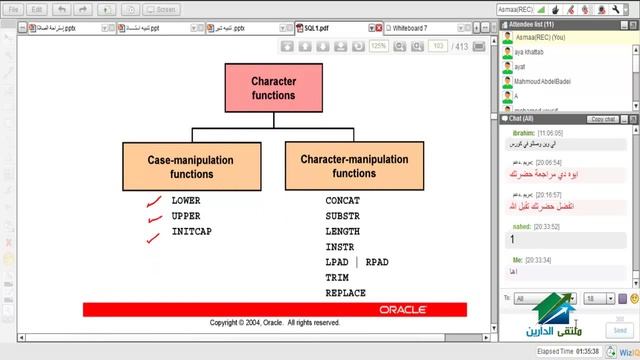Viewport: 640px width, 360px height.
Task: Go to last page of the PDF
Action: [x=341, y=46]
